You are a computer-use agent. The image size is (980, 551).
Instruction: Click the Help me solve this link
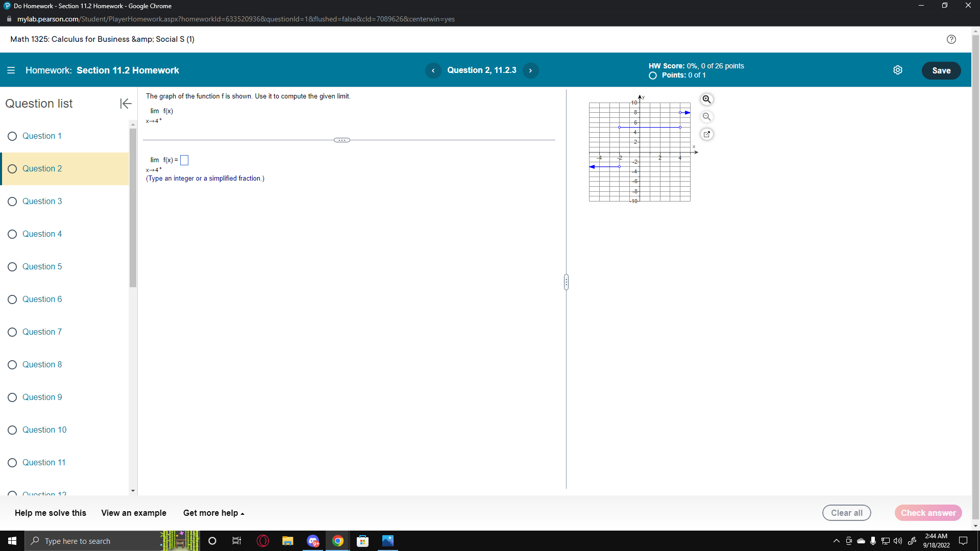click(50, 513)
